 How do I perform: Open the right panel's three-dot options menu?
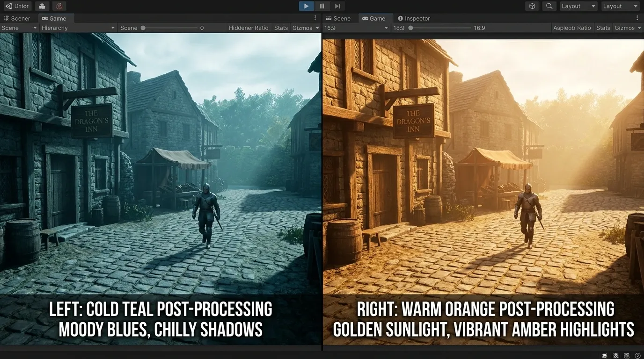637,18
